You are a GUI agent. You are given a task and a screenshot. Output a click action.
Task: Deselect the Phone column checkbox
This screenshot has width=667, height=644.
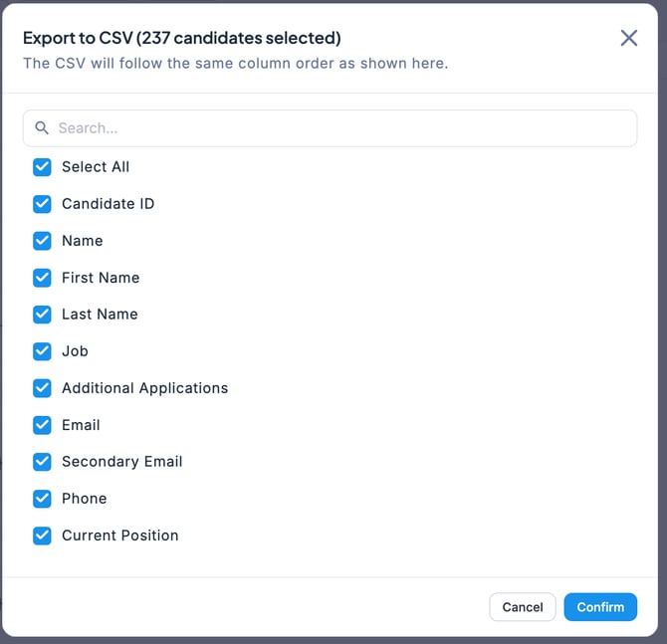42,499
